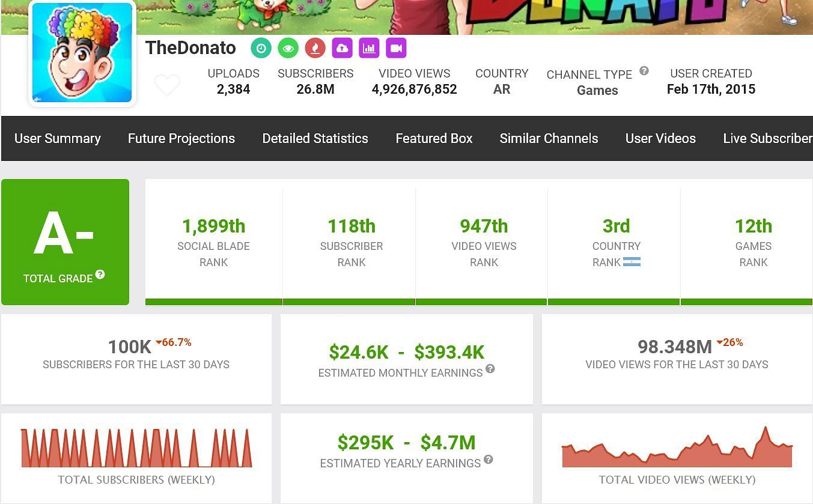Click the 2,384 uploads count
This screenshot has width=813, height=504.
(233, 90)
